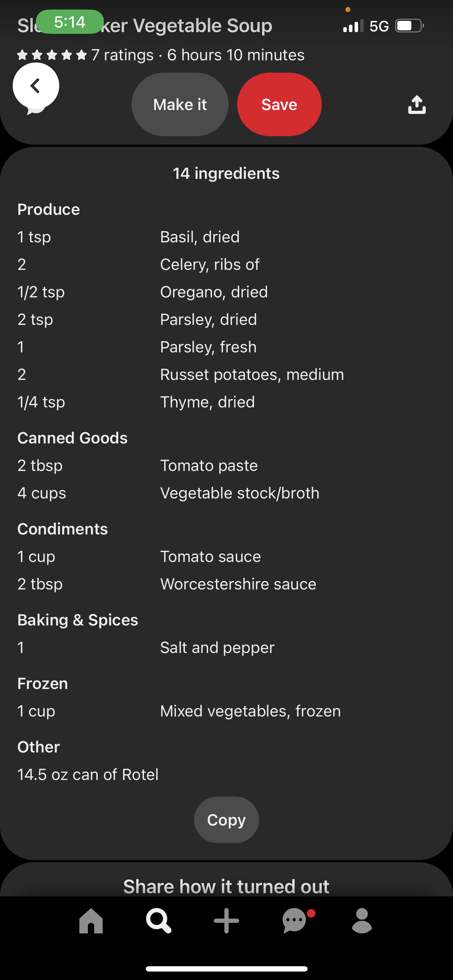Tap the 14.5 oz can of Rotel line

(88, 775)
